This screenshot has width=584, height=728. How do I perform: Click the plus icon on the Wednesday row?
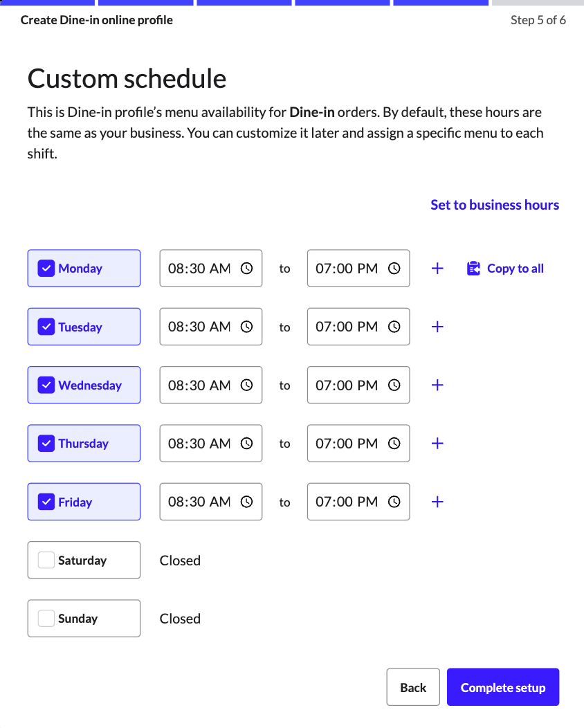pyautogui.click(x=437, y=385)
